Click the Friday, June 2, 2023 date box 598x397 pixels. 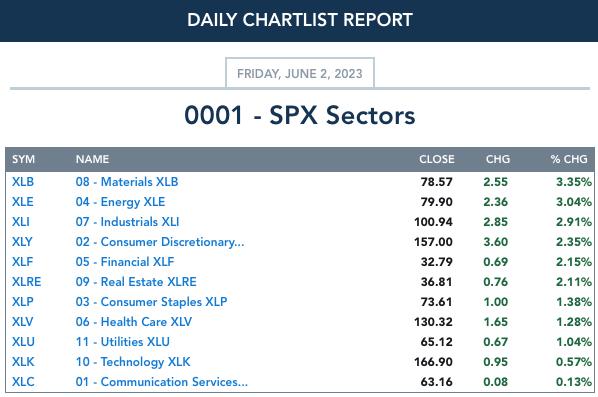click(x=300, y=73)
